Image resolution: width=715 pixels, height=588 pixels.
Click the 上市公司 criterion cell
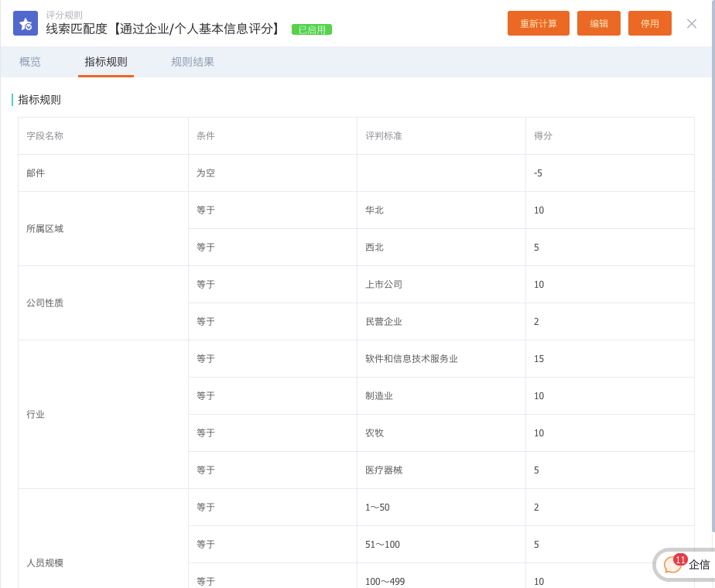[x=441, y=285]
